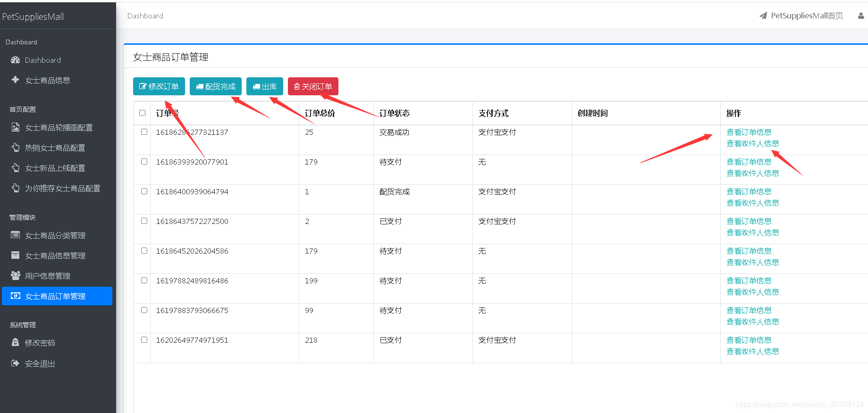The height and width of the screenshot is (413, 868).
Task: Click the Dashboard gauge icon in sidebar
Action: tap(16, 60)
